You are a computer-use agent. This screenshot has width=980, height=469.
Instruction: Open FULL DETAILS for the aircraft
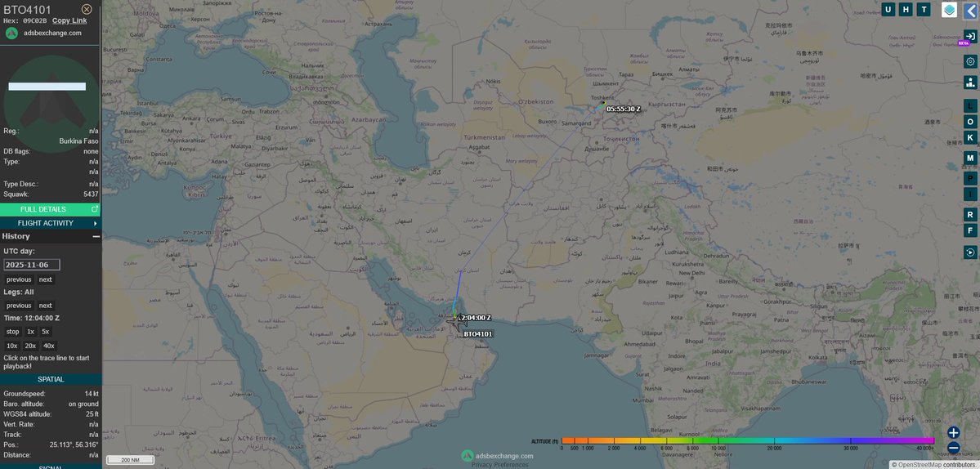[50, 209]
